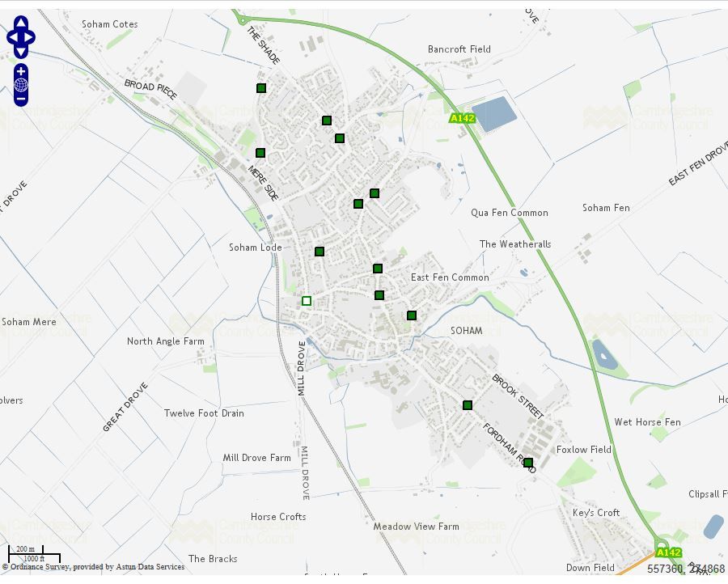Click the North Angle Farm label

coord(166,341)
